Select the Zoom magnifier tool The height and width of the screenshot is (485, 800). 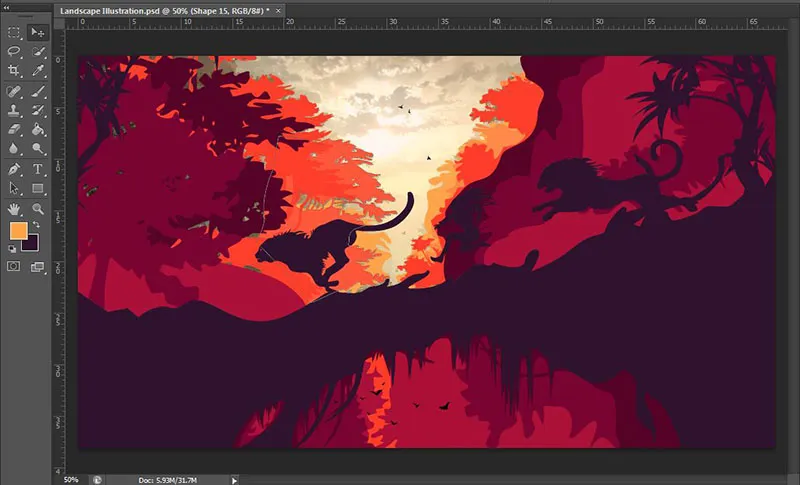38,208
